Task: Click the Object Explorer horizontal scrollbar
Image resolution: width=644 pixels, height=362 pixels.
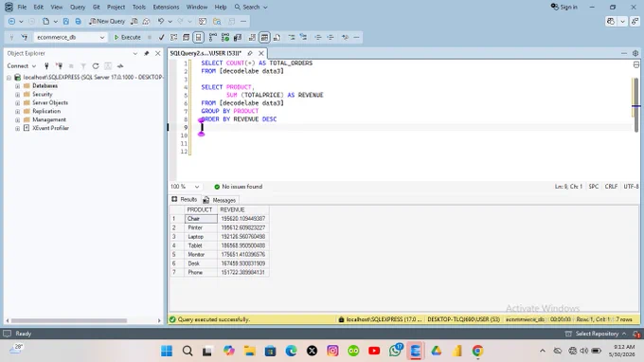Action: coord(69,320)
